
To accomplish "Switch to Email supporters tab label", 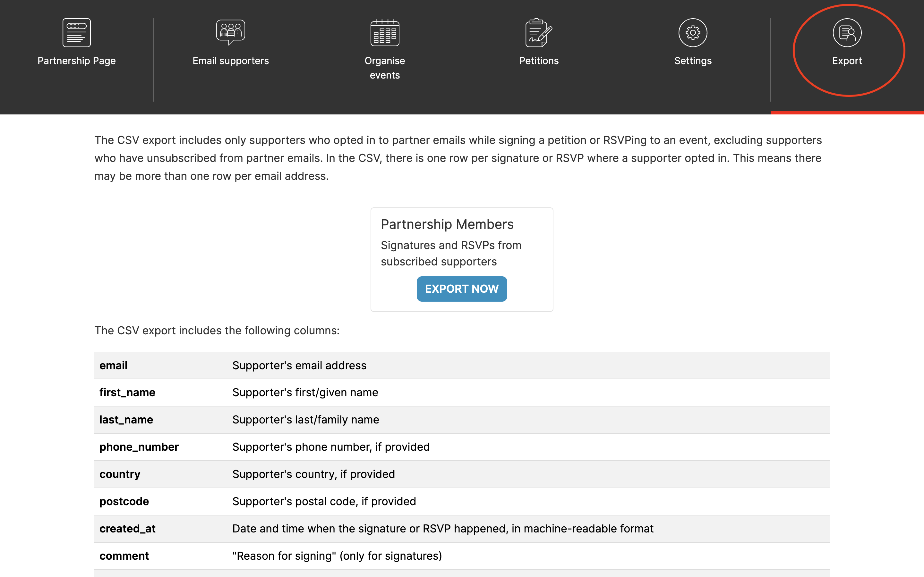I will pyautogui.click(x=231, y=61).
